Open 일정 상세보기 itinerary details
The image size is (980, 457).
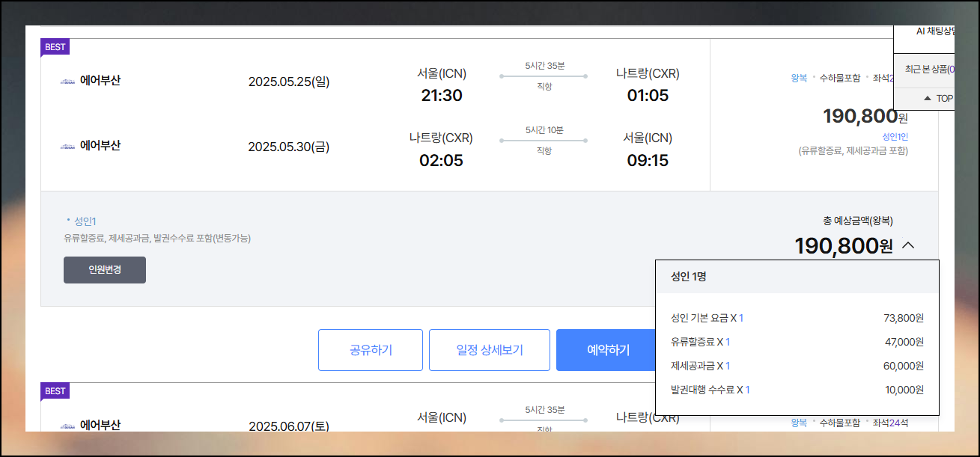[x=490, y=350]
